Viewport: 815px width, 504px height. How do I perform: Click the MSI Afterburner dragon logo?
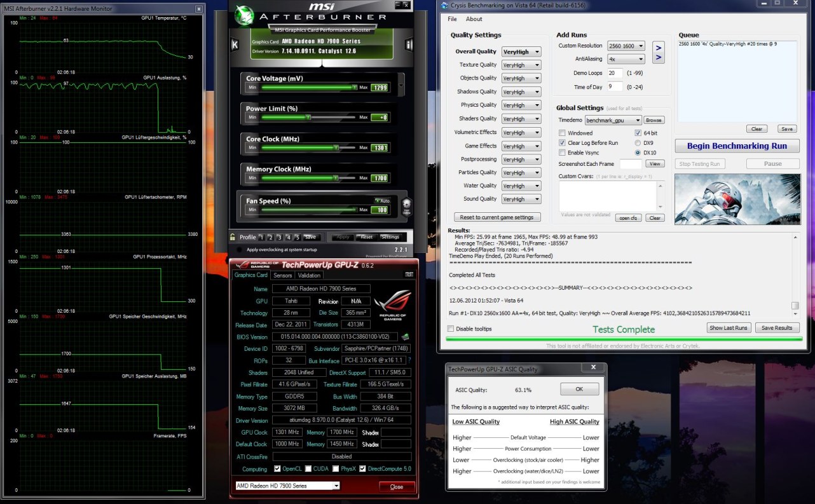[245, 14]
